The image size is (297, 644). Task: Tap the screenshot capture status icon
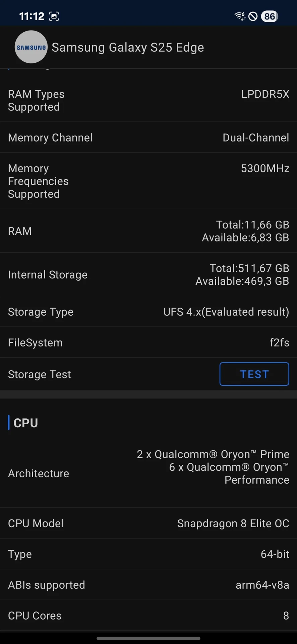pos(54,16)
